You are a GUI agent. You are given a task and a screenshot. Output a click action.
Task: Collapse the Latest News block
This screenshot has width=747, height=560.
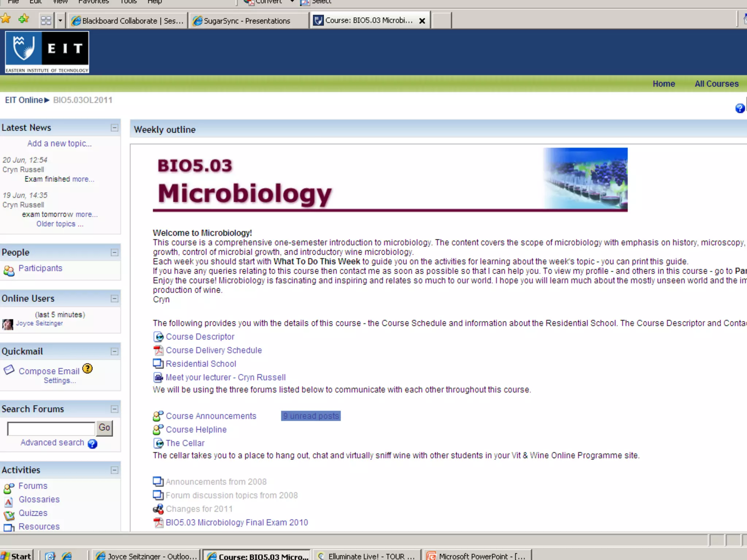click(x=115, y=128)
